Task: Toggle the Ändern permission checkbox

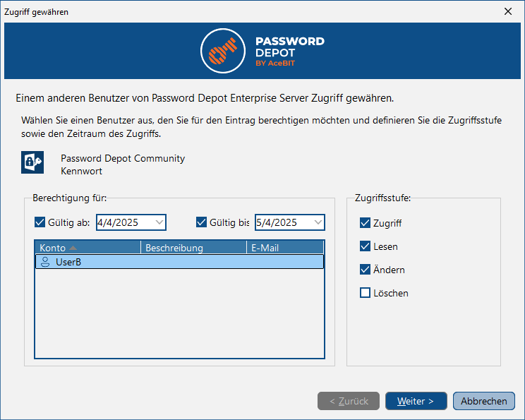Action: 365,269
